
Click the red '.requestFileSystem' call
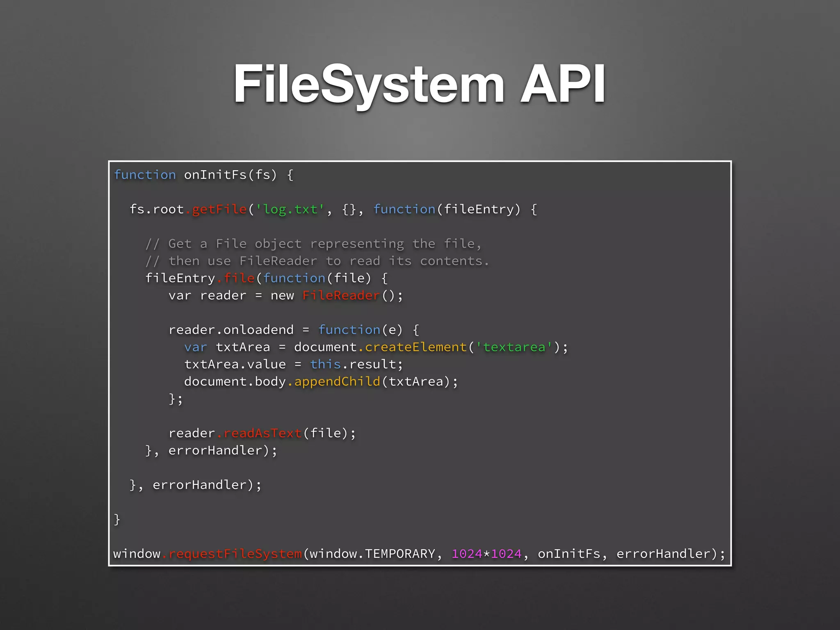click(x=232, y=554)
